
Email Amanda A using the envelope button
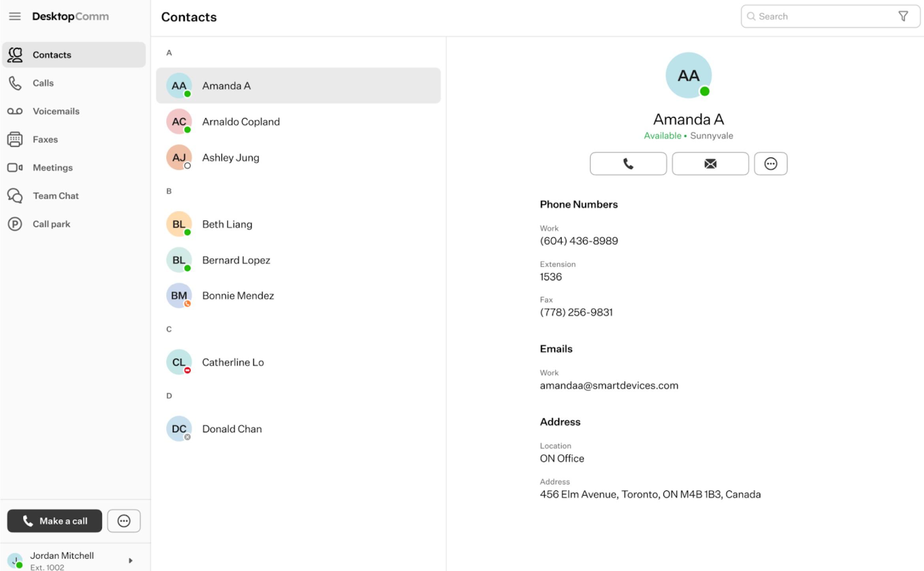710,164
